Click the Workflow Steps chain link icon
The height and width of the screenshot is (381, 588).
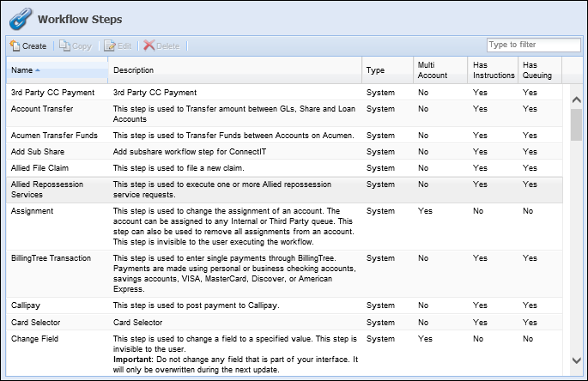[21, 19]
